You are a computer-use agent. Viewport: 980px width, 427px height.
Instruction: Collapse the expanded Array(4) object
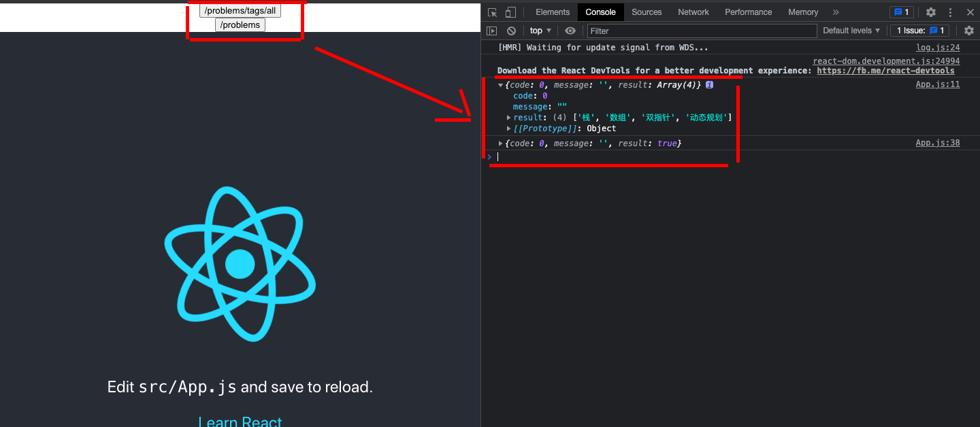[x=502, y=85]
